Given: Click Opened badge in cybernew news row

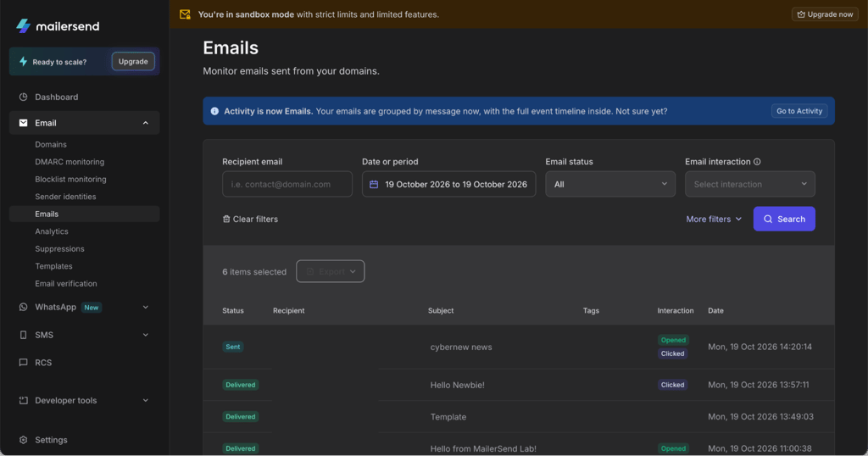Looking at the screenshot, I should (673, 340).
